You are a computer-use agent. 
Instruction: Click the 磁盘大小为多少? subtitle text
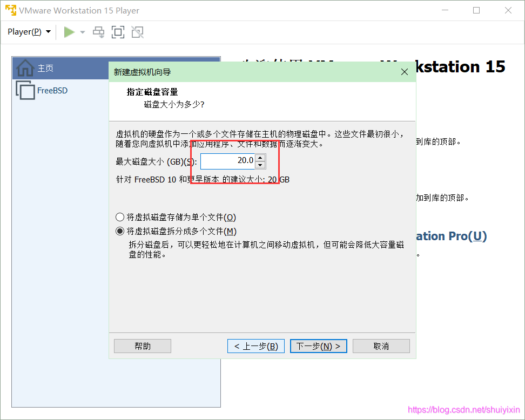[x=174, y=104]
